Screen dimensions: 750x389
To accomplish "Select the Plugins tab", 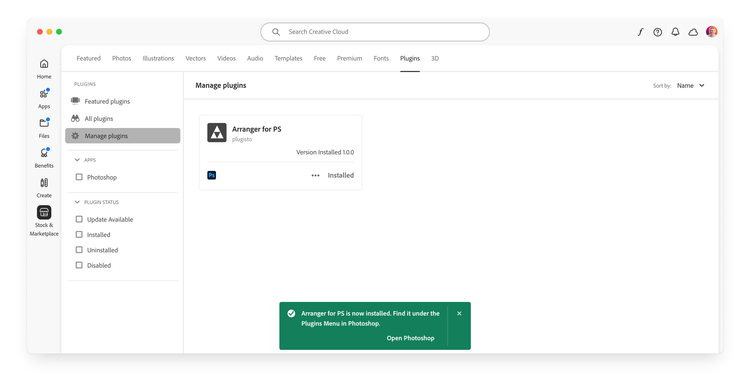I will (410, 58).
